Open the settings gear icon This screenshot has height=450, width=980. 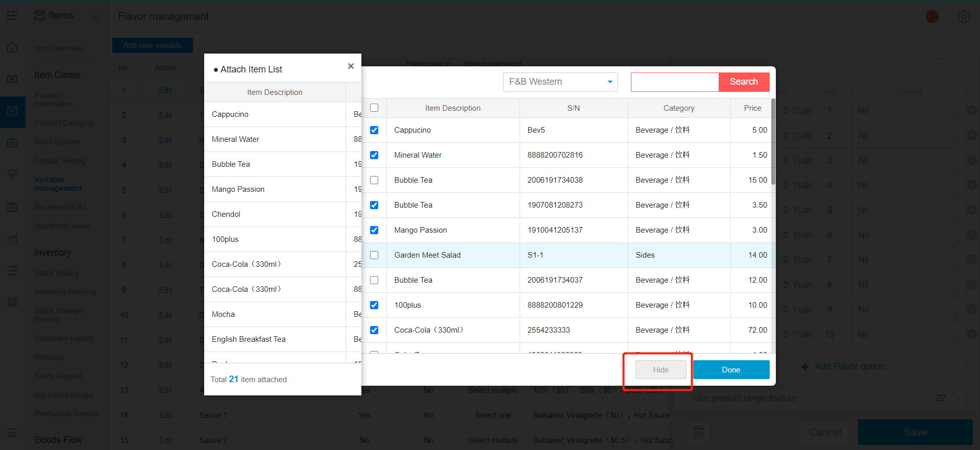click(x=964, y=16)
